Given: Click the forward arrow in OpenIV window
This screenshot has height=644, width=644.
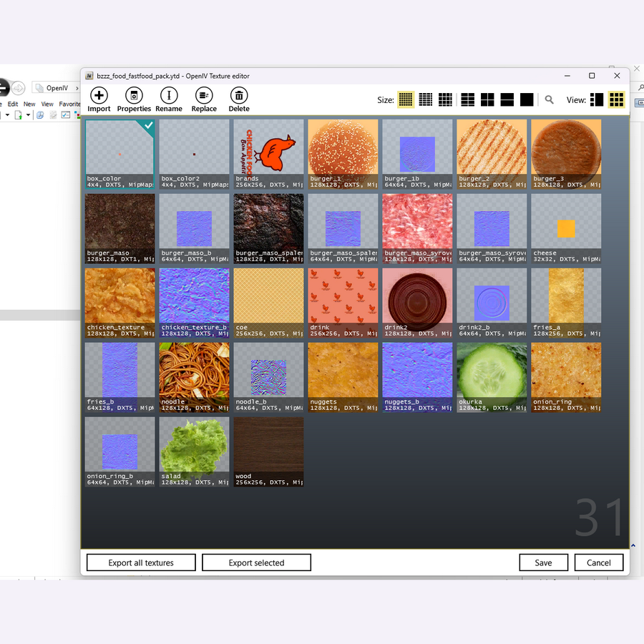Looking at the screenshot, I should coord(18,88).
